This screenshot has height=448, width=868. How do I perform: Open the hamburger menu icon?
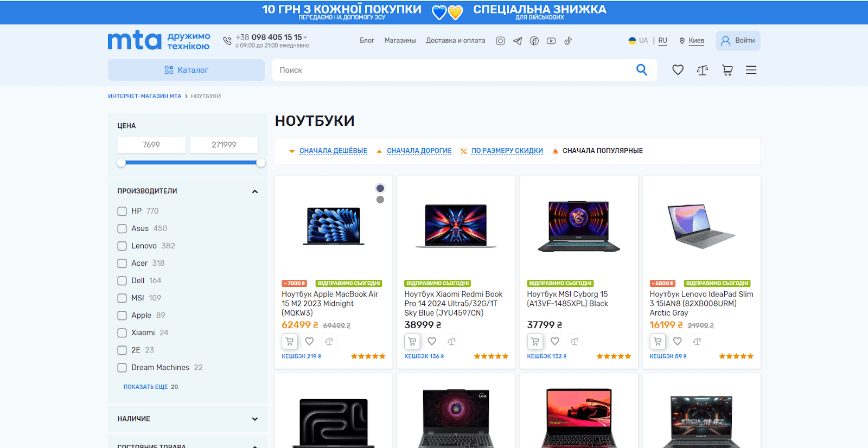751,70
